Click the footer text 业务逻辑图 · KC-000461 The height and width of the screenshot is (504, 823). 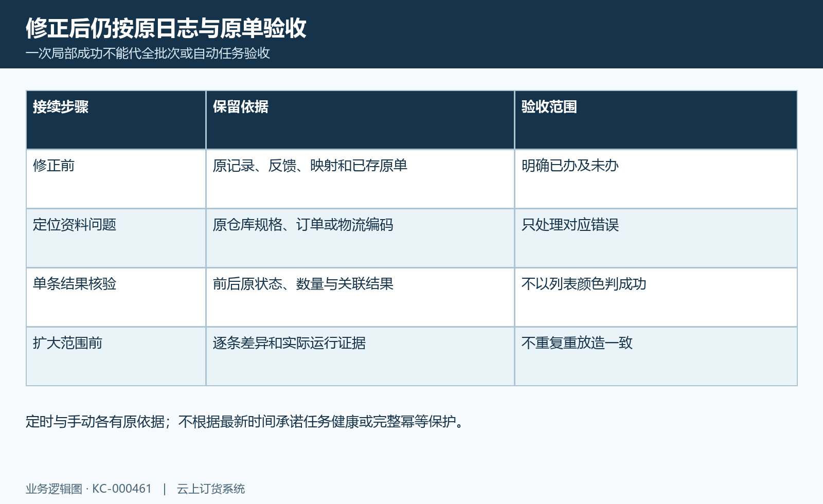pos(89,489)
